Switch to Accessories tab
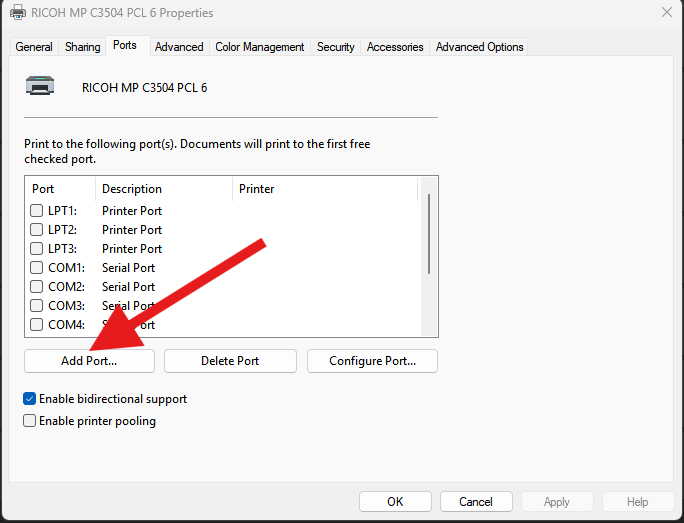The width and height of the screenshot is (684, 523). pos(395,47)
